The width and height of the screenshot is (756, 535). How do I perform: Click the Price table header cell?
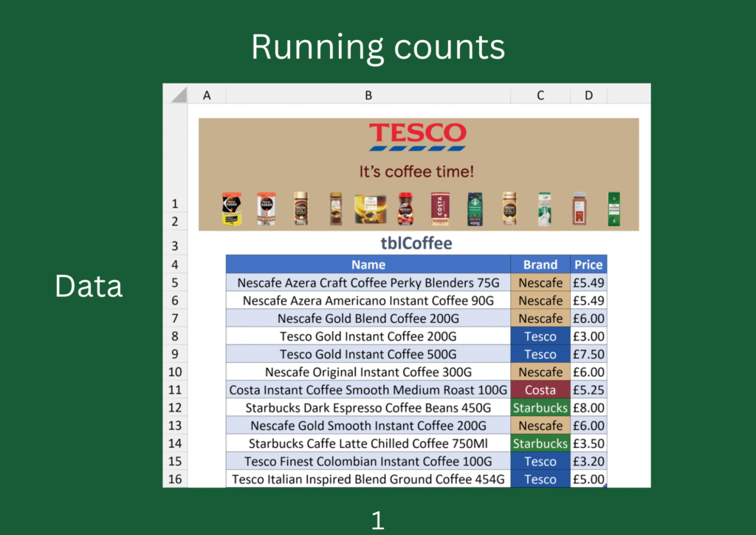[x=588, y=265]
